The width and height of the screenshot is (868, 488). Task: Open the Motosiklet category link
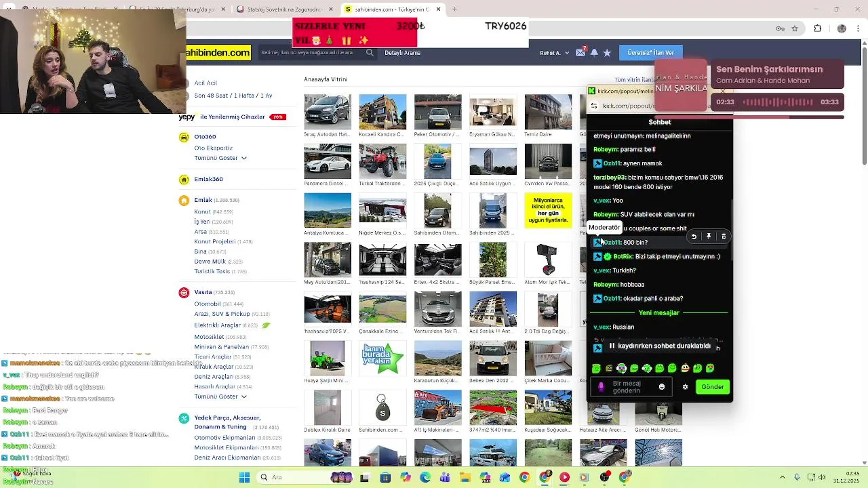coord(220,337)
